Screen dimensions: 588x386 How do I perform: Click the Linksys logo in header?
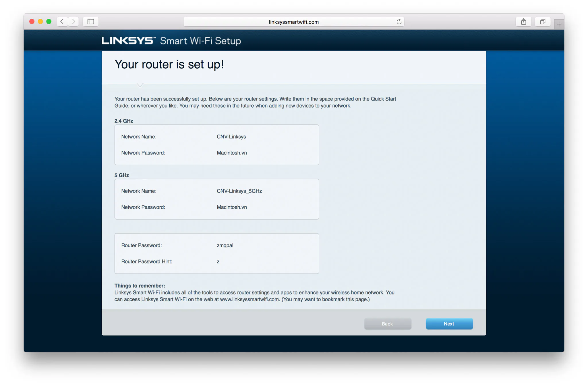[128, 40]
